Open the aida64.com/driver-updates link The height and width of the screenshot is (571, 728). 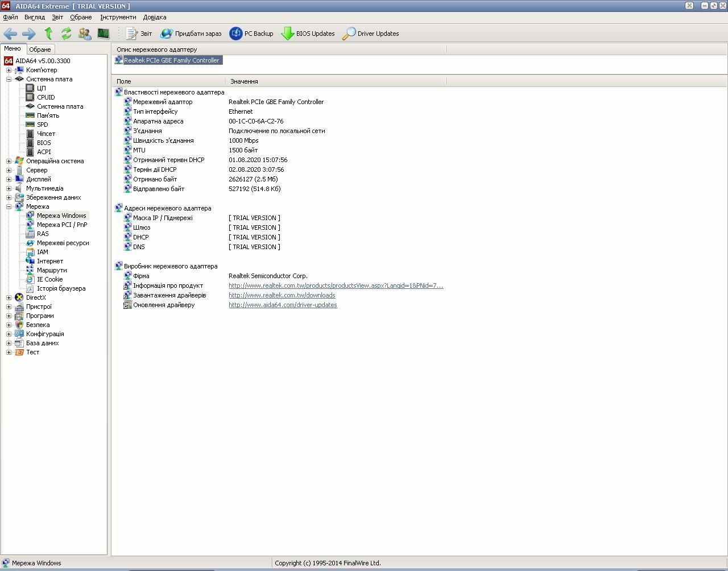(283, 305)
